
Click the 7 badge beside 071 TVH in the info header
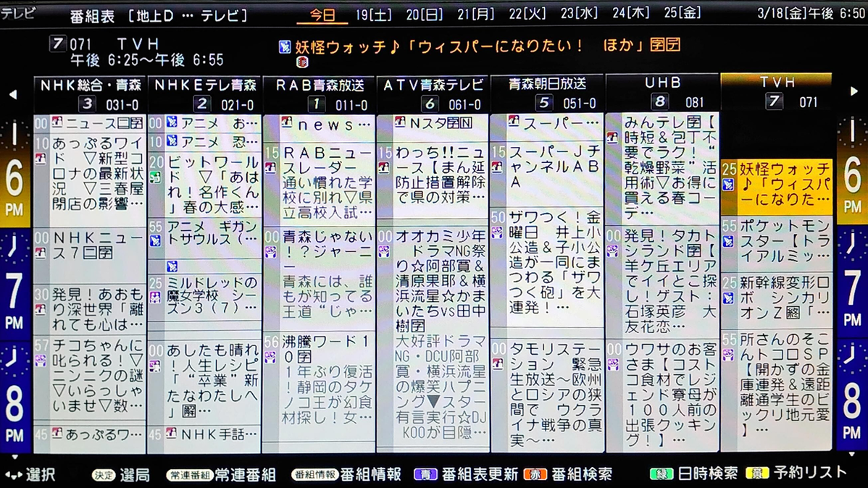(x=57, y=43)
